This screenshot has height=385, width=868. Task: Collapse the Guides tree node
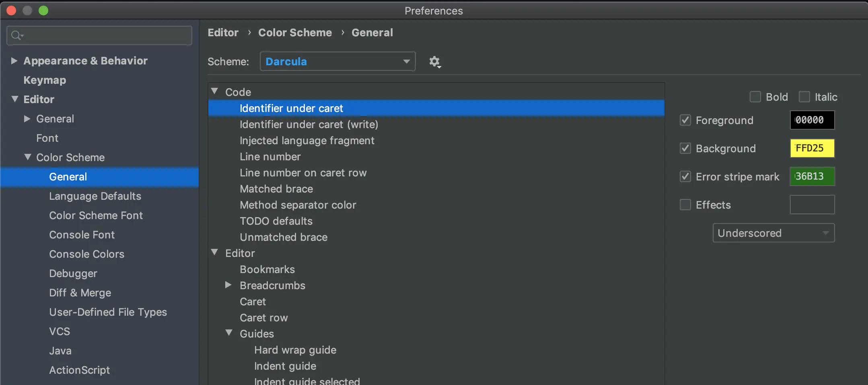229,333
